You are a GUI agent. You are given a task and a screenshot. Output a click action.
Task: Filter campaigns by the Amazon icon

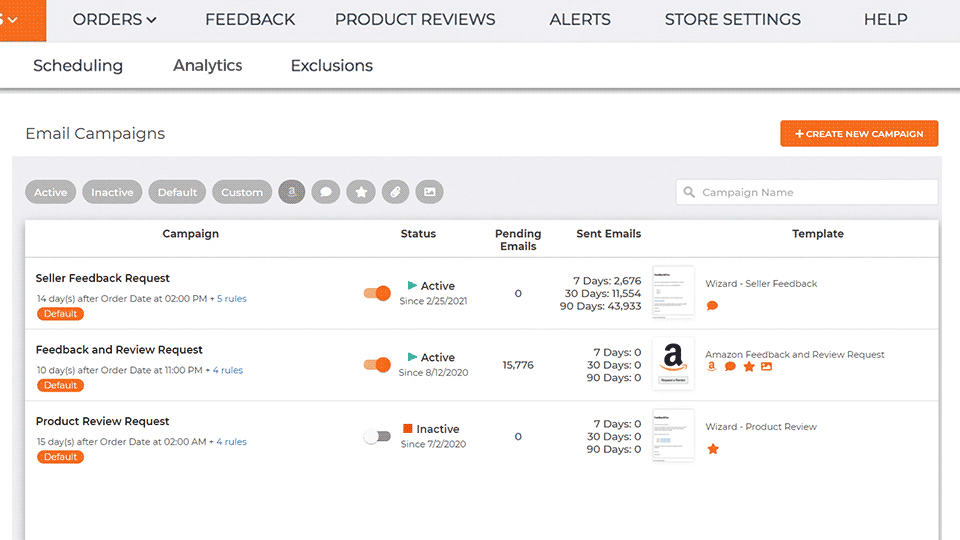click(x=292, y=192)
